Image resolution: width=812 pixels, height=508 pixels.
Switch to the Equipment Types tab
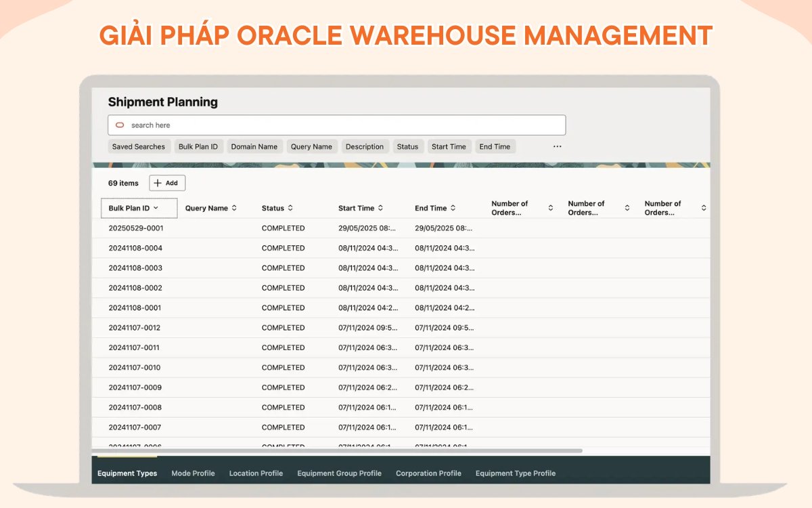click(127, 473)
